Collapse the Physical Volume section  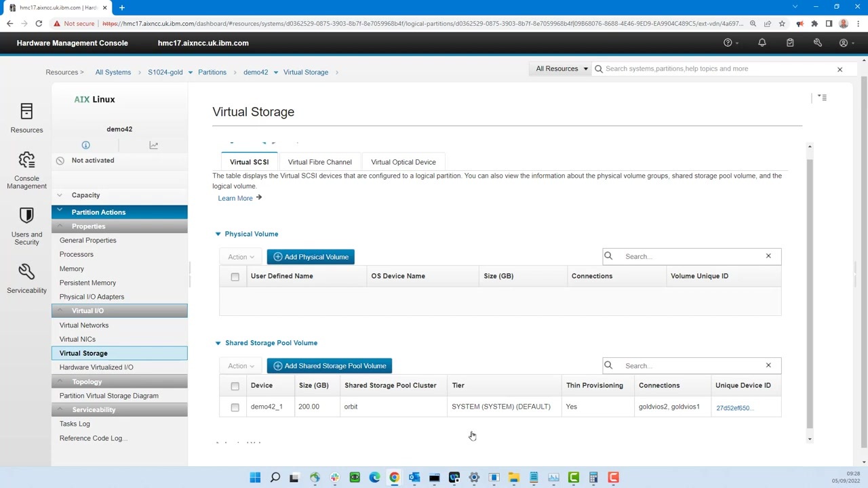point(218,234)
